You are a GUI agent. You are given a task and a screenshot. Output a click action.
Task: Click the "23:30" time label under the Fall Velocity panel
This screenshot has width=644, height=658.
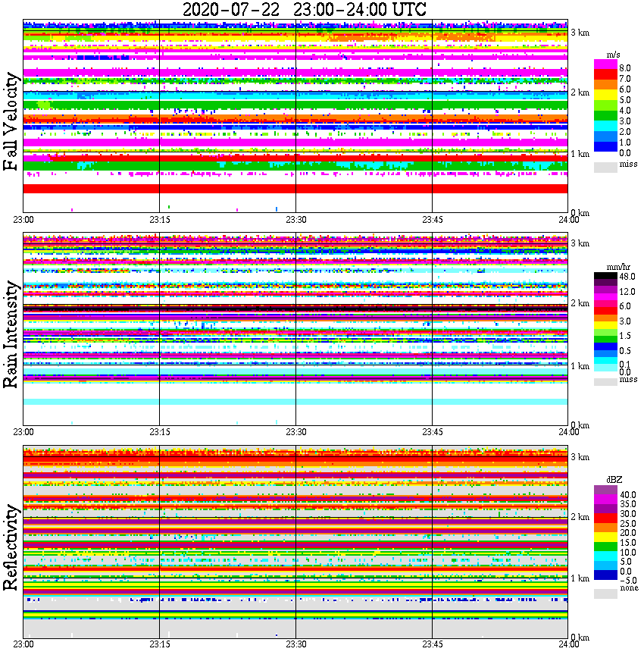(x=295, y=220)
